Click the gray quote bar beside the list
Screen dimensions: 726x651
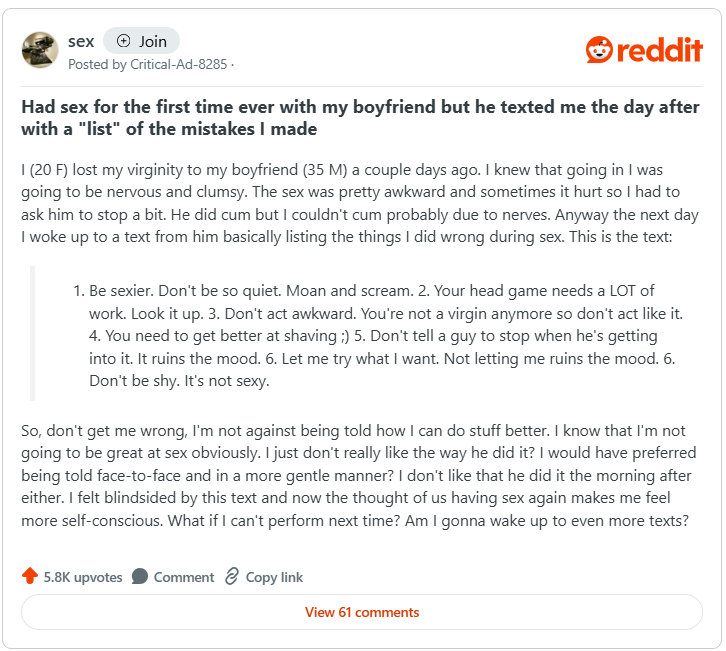(33, 333)
